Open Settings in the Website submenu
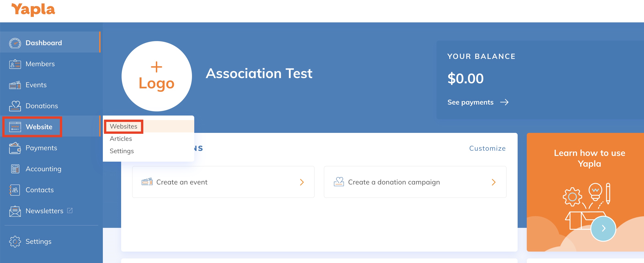 pyautogui.click(x=122, y=151)
